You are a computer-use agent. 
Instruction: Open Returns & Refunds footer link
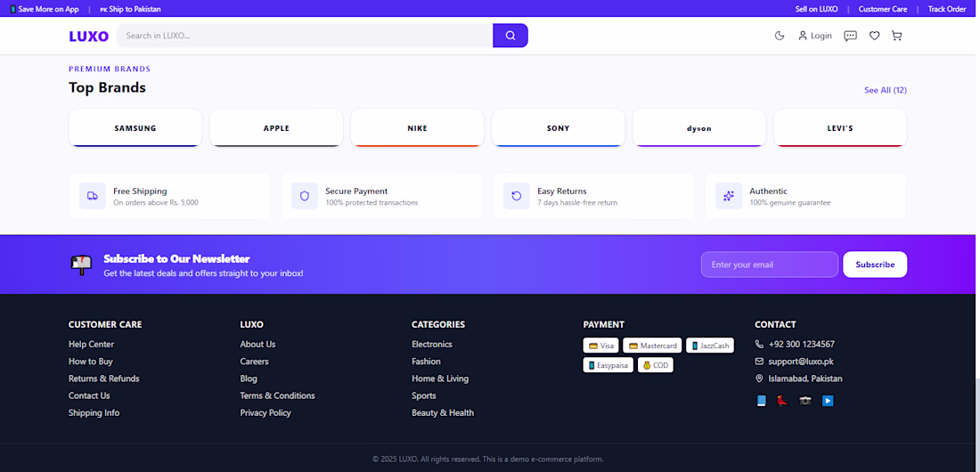(103, 378)
